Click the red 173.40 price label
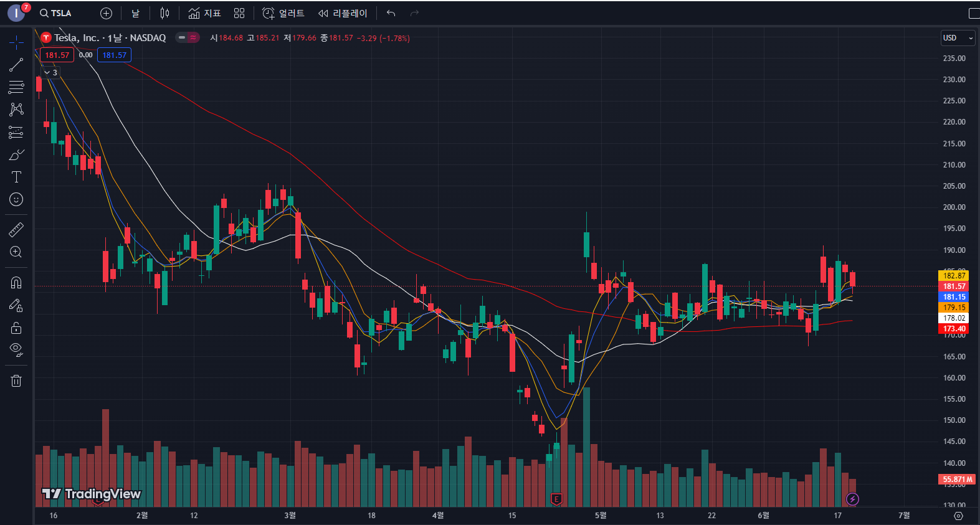This screenshot has height=525, width=980. tap(954, 329)
